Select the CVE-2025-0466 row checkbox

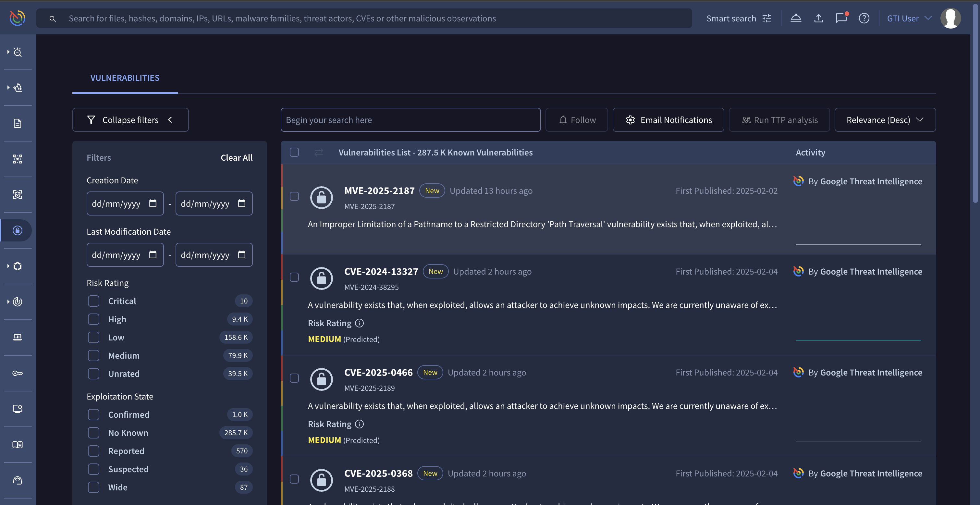[294, 378]
